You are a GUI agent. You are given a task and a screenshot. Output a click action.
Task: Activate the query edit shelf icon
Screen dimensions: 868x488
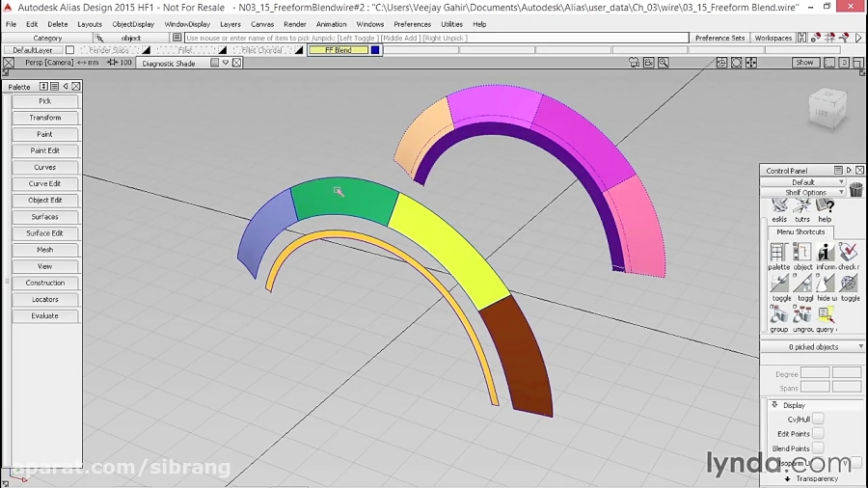coord(826,315)
